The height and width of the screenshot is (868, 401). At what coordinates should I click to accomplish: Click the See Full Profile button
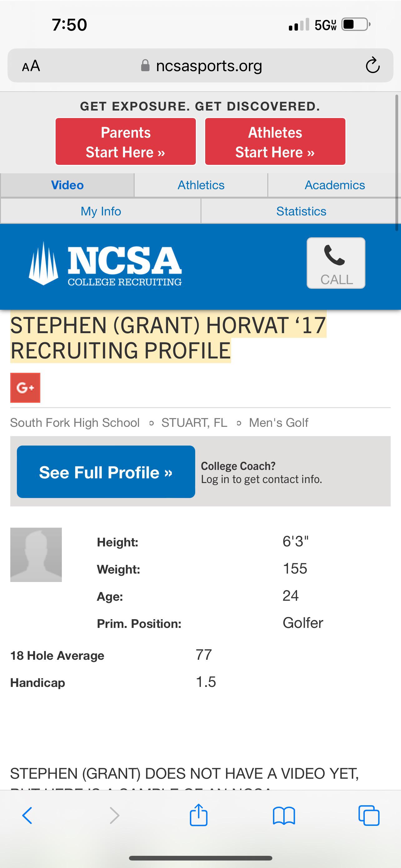pyautogui.click(x=106, y=472)
